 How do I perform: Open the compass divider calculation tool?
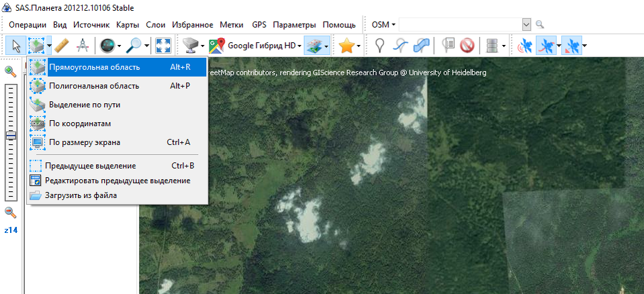83,46
